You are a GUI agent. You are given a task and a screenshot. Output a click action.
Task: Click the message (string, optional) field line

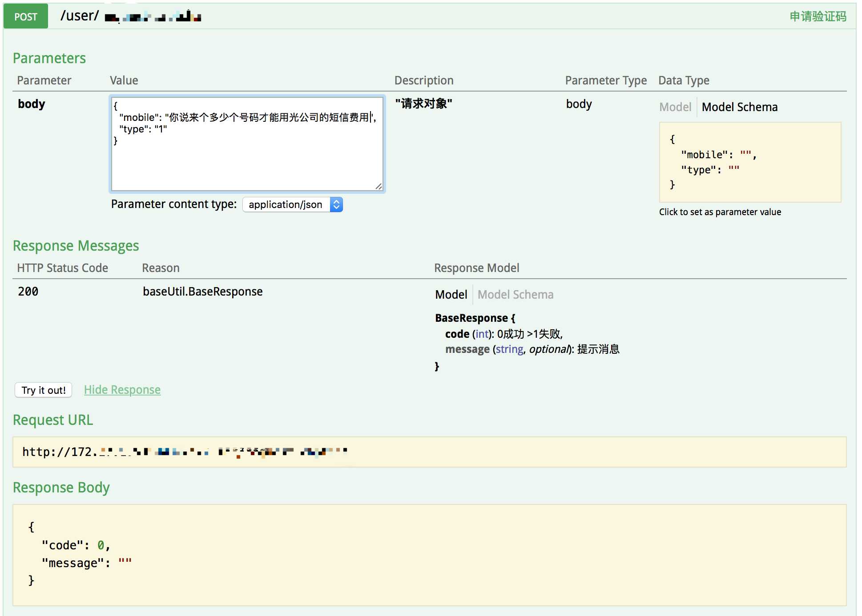coord(532,349)
